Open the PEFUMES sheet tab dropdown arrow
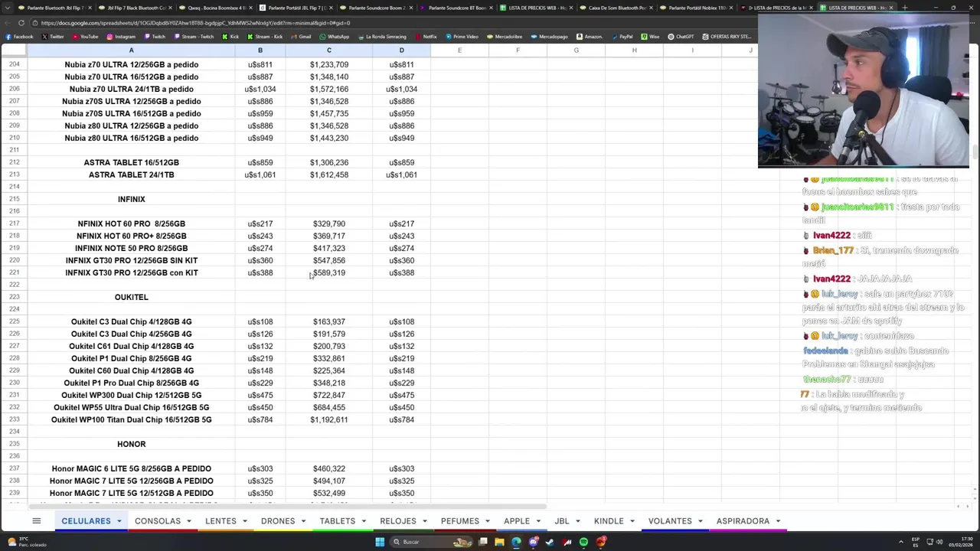Viewport: 980px width, 551px height. coord(488,521)
